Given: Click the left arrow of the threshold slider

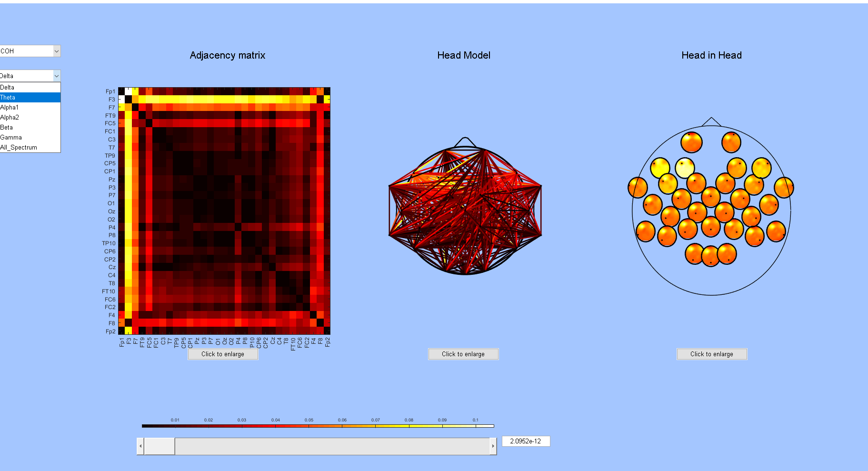Looking at the screenshot, I should (x=140, y=446).
